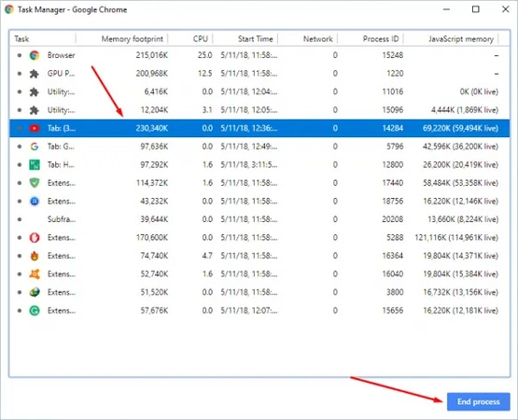The width and height of the screenshot is (518, 420).
Task: Sort by the CPU column header
Action: (x=201, y=39)
